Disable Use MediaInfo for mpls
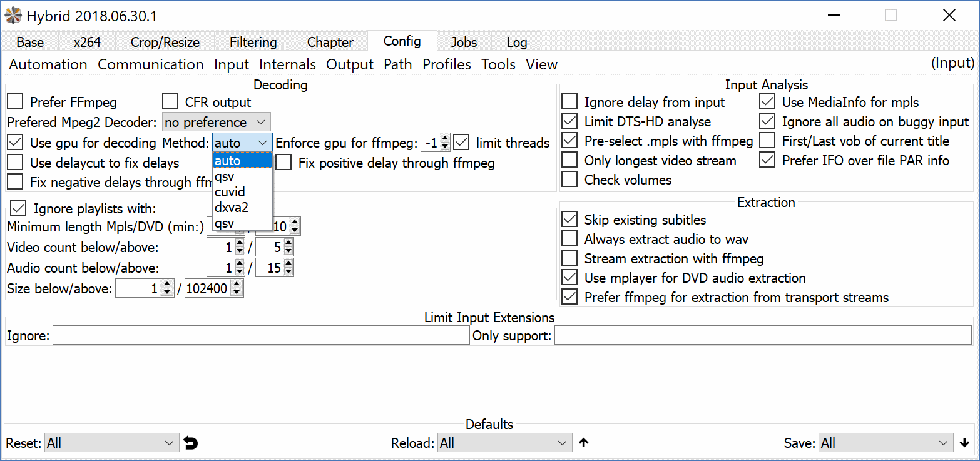Image resolution: width=980 pixels, height=461 pixels. pyautogui.click(x=767, y=102)
